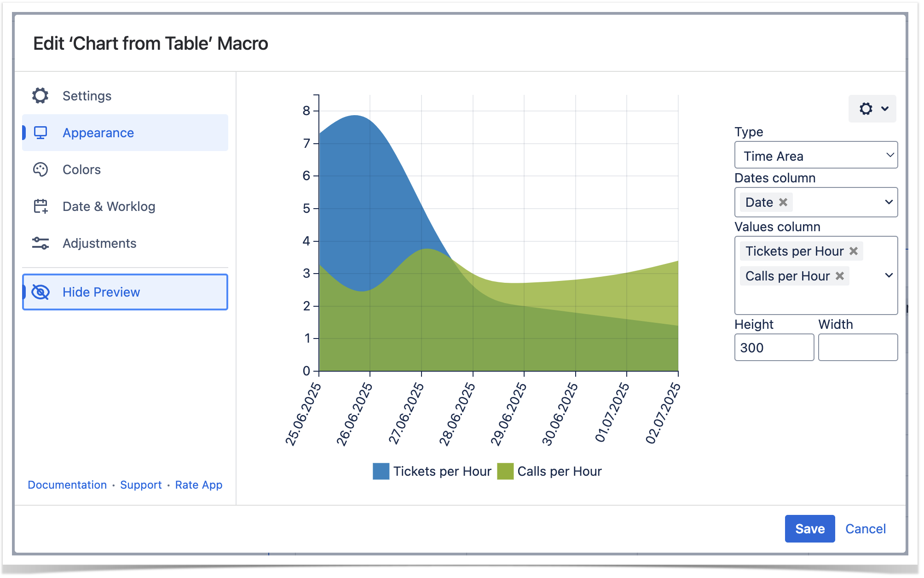The image size is (924, 578).
Task: Expand the Values column dropdown arrow
Action: click(x=889, y=275)
